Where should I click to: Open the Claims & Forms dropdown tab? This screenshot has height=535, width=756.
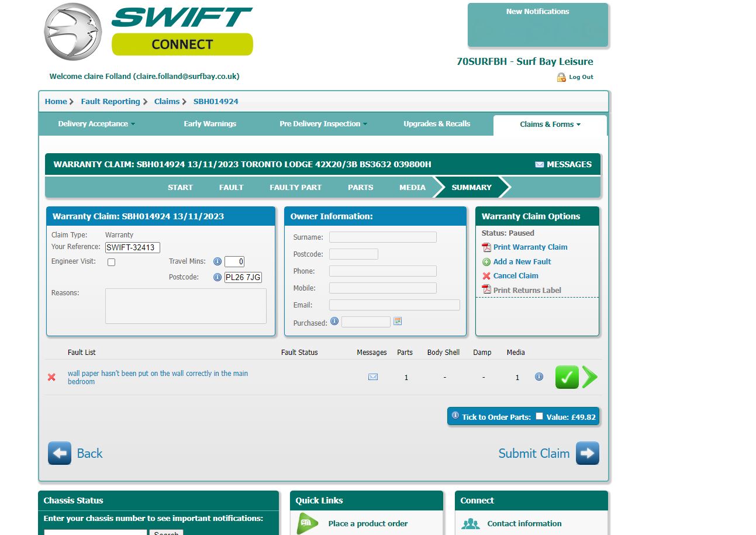pyautogui.click(x=550, y=125)
